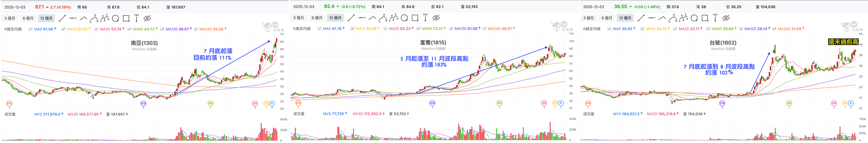Select 12 個月 range in 南亞(1303) chart
The image size is (868, 143).
46,18
